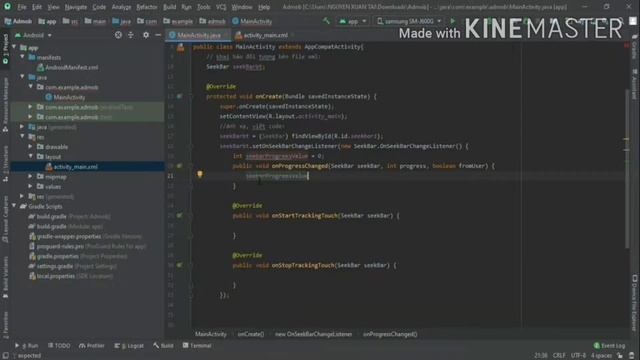
Task: Run the app with the green play button
Action: click(x=452, y=21)
